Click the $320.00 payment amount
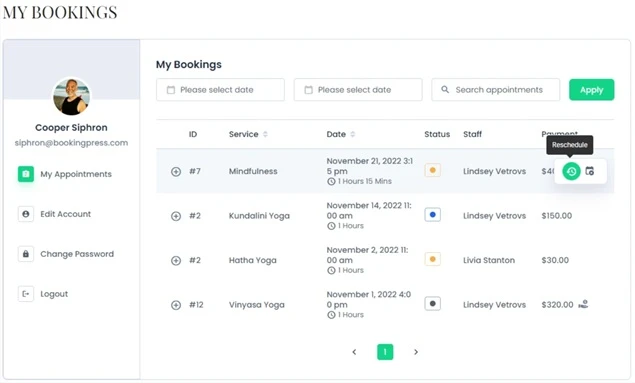 tap(557, 305)
